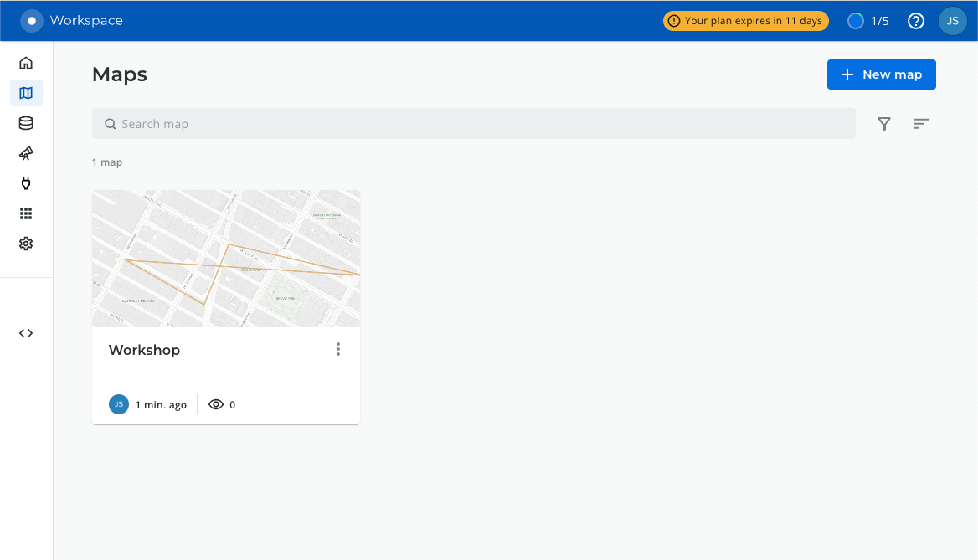Open Workshop map three-dot menu

338,349
